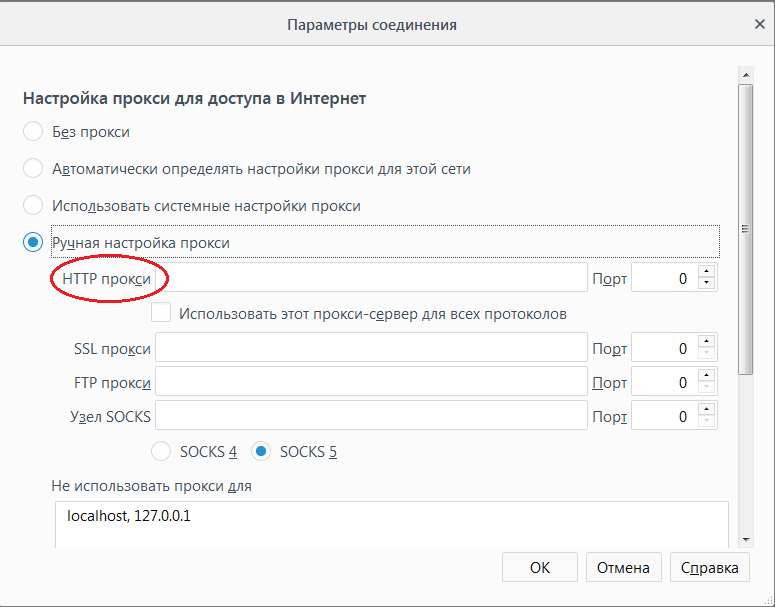Increase HTTP proxy port with up arrow

707,271
